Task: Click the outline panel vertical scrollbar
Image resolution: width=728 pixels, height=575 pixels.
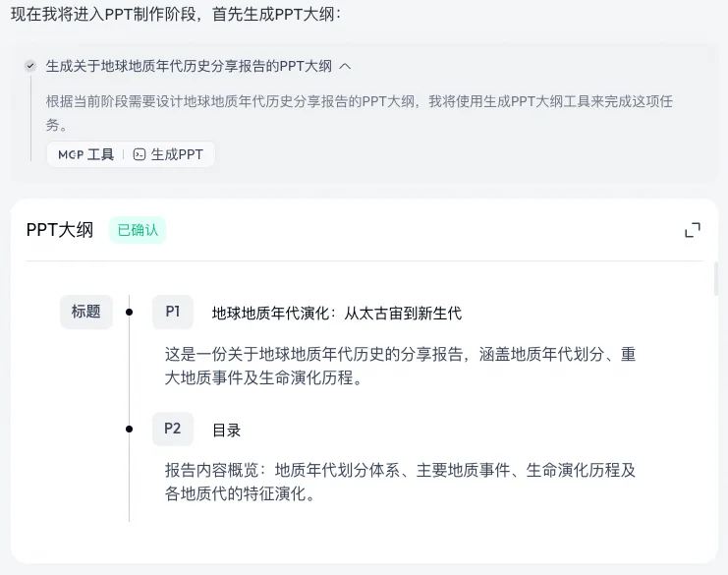Action: click(x=716, y=279)
